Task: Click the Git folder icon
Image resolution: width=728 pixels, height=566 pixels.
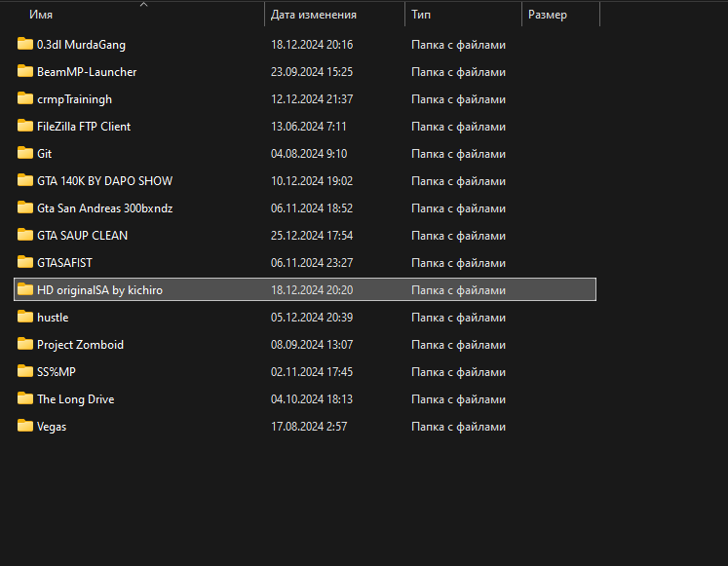Action: pos(25,153)
